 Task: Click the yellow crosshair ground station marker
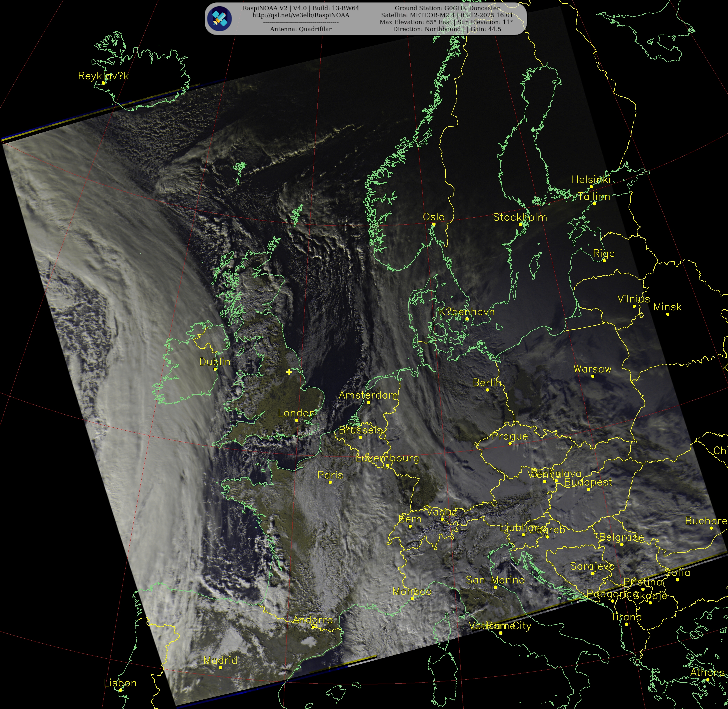(x=289, y=372)
